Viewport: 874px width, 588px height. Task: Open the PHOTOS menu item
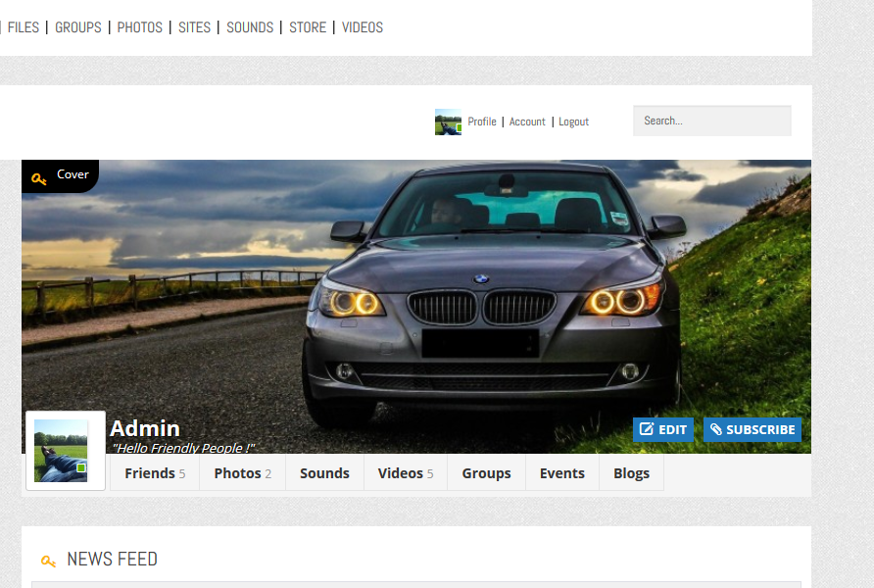tap(140, 27)
